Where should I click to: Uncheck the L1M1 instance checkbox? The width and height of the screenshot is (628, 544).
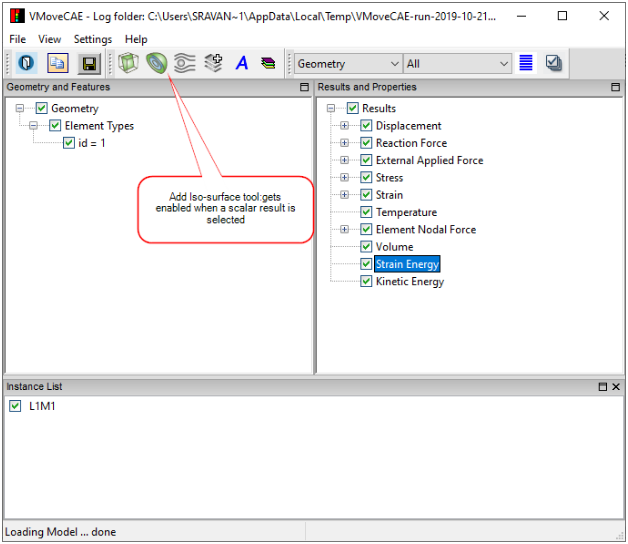pyautogui.click(x=15, y=406)
